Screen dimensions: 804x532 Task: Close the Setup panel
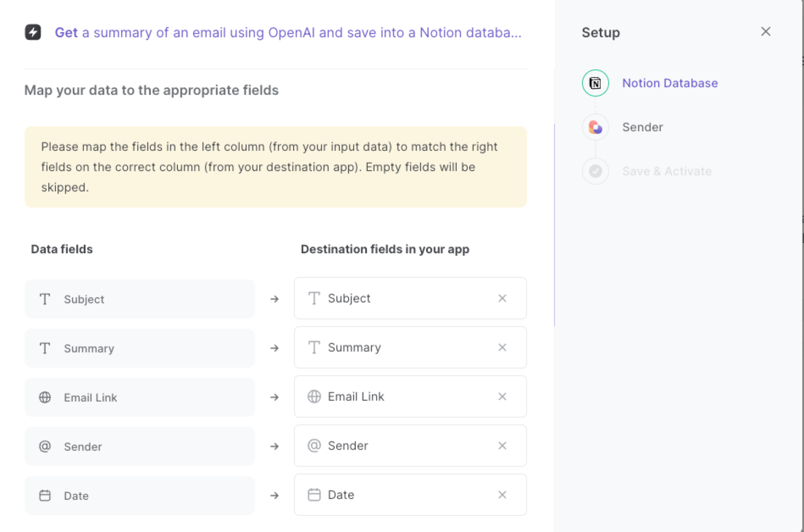click(765, 32)
